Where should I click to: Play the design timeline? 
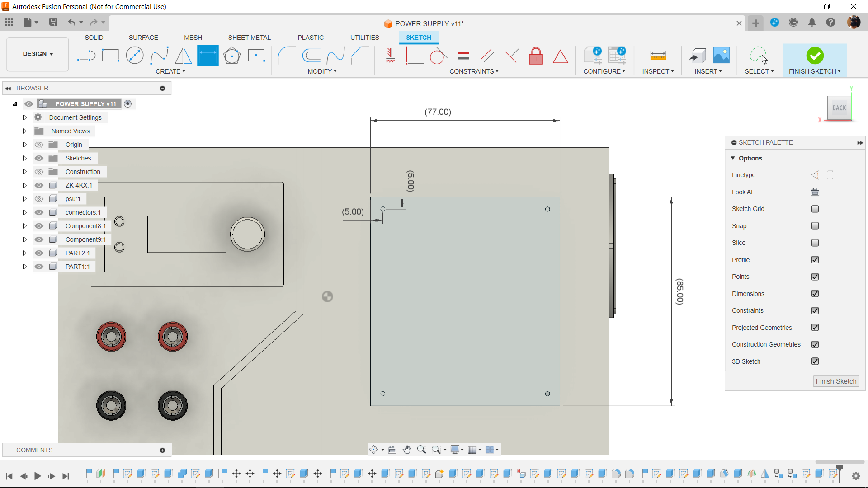[x=38, y=476]
